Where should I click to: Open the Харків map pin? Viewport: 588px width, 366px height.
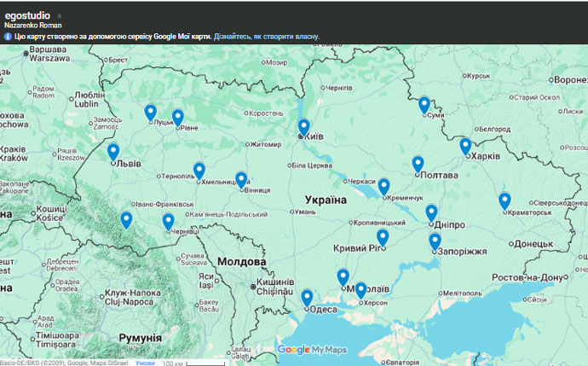coord(465,146)
